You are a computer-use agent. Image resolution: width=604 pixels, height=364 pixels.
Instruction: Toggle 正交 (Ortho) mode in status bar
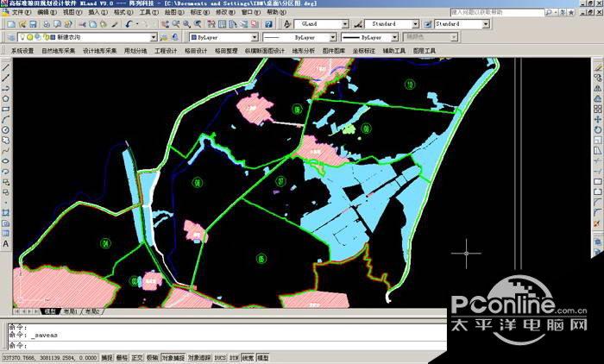136,358
